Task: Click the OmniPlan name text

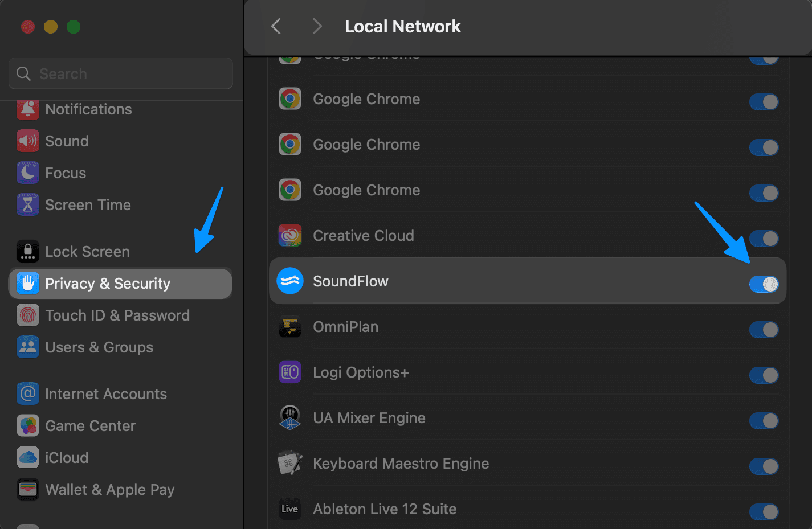Action: tap(345, 327)
